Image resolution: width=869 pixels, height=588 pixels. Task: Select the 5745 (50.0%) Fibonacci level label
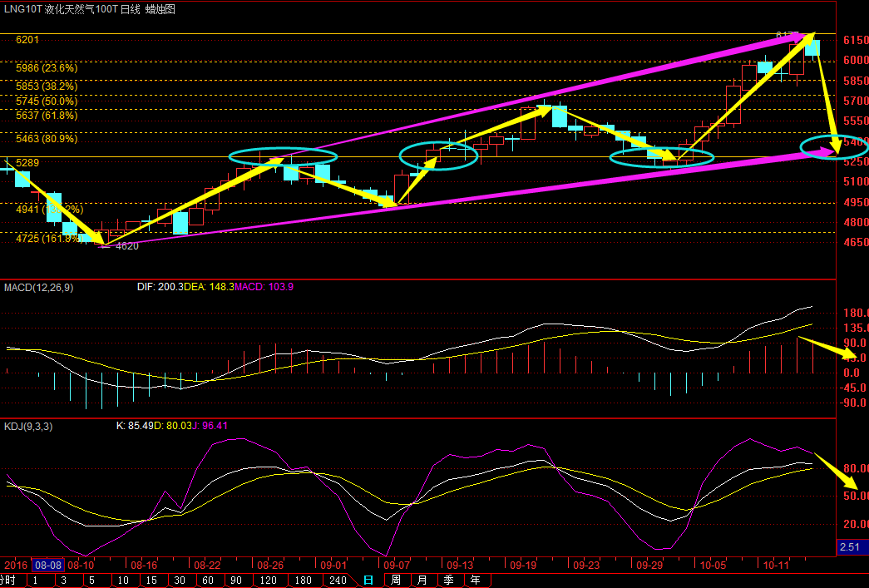(x=47, y=101)
